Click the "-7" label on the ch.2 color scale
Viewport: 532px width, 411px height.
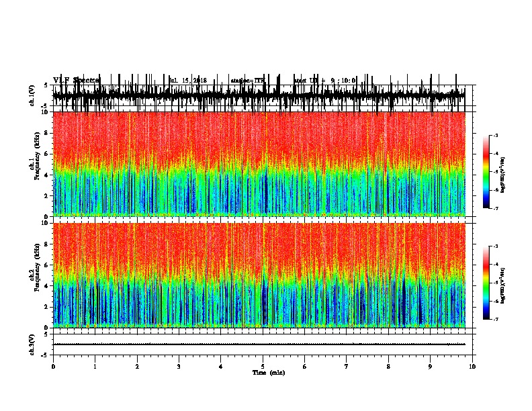pos(495,319)
